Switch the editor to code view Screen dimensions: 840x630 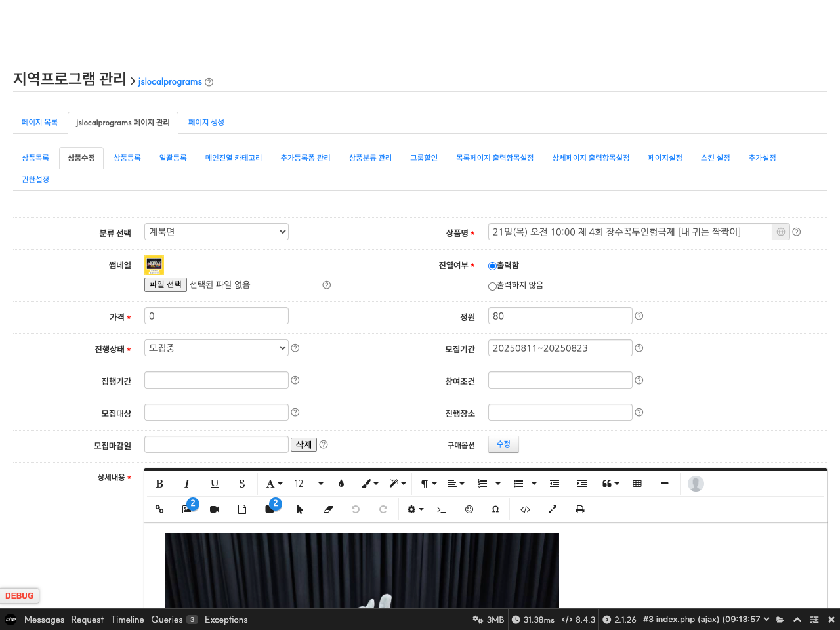[525, 509]
